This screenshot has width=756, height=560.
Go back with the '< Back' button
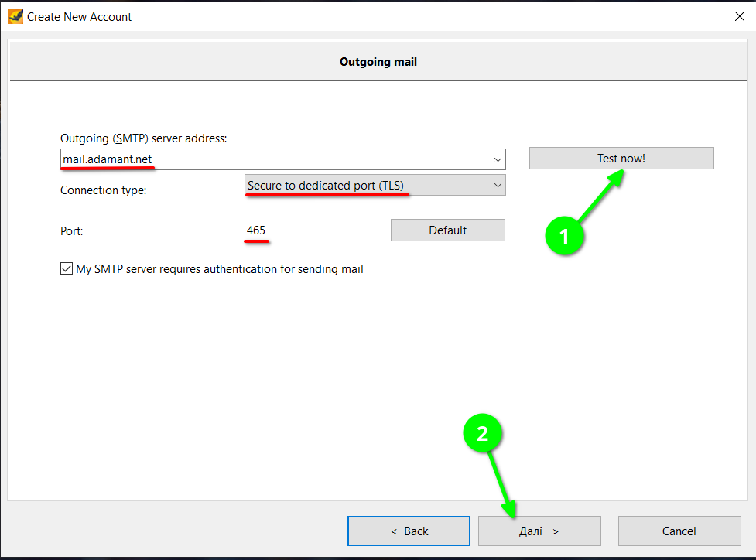(x=409, y=531)
